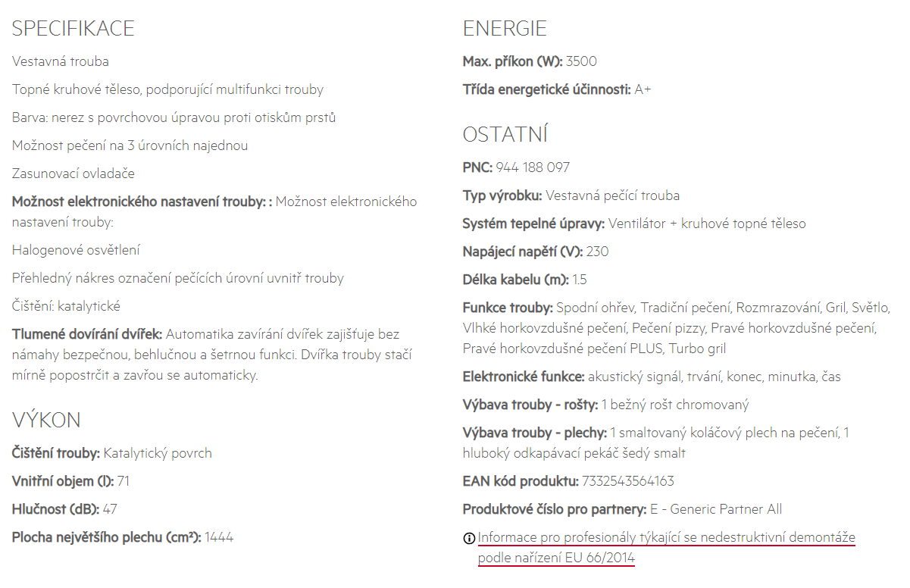Screen dimensions: 910x588
Task: Click the info icon beside the EU 66/2014 link
Action: click(x=469, y=539)
